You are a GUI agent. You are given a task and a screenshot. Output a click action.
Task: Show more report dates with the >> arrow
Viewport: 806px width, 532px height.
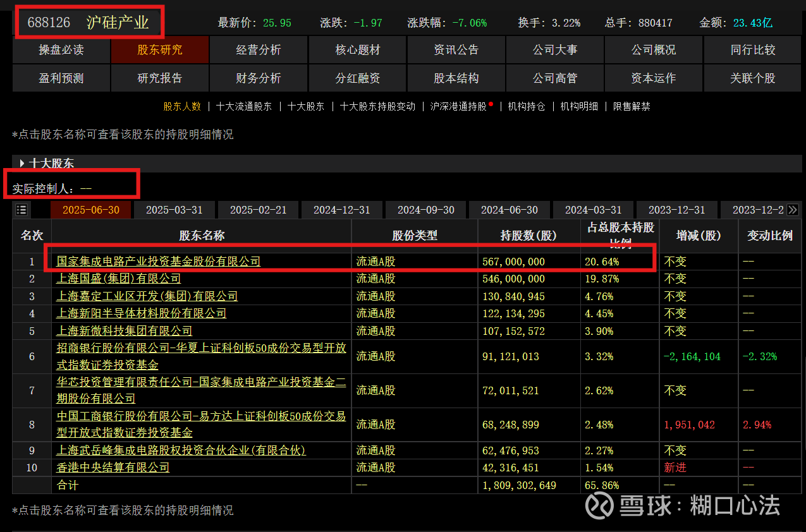click(x=793, y=210)
